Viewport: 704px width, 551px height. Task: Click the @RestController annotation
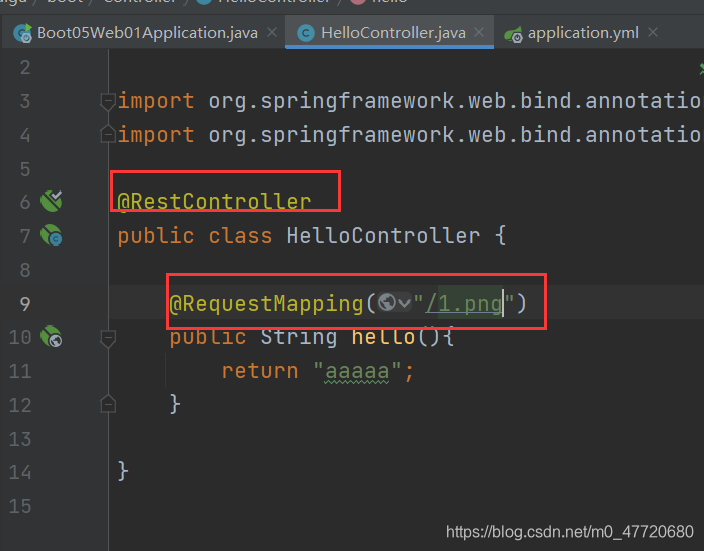tap(214, 202)
